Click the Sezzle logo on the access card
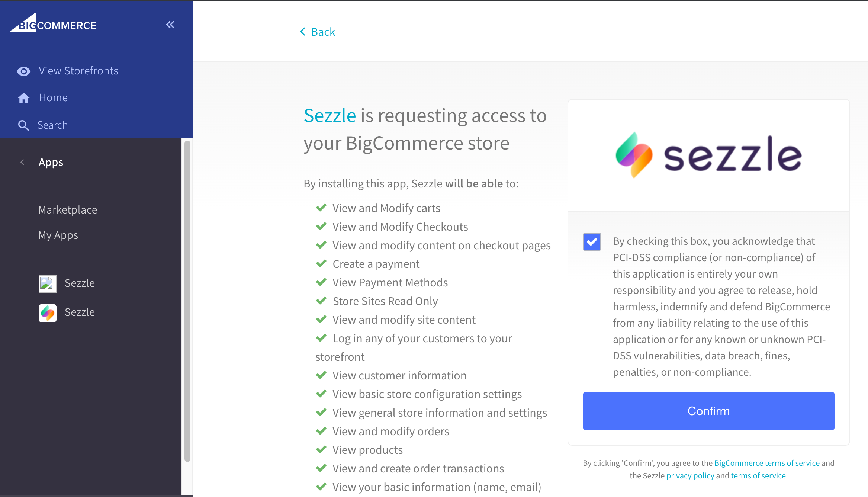The height and width of the screenshot is (497, 868). (708, 155)
